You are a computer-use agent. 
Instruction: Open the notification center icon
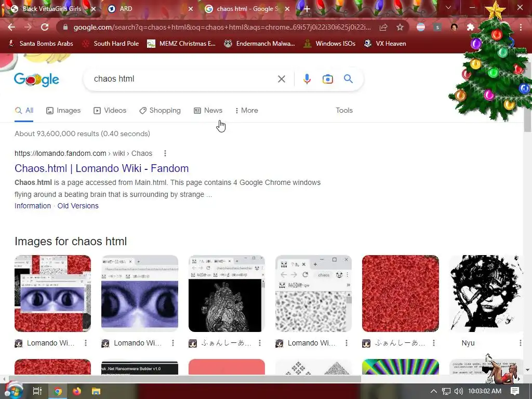tap(515, 391)
